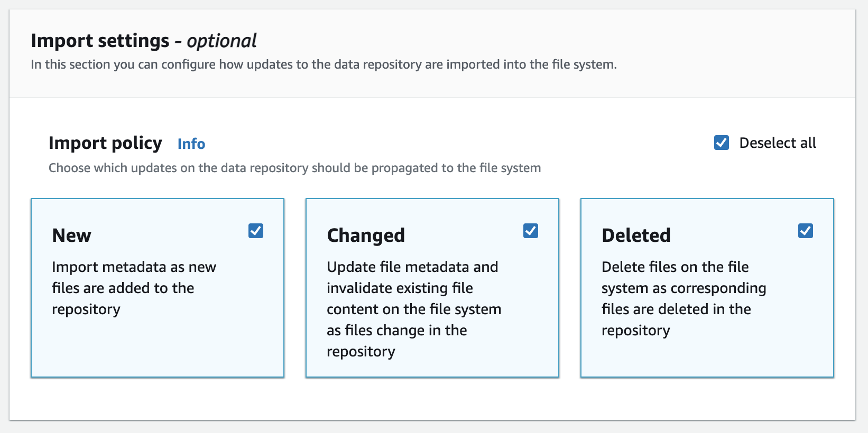Untick the New import policy checkbox
This screenshot has height=433, width=868.
[x=256, y=231]
